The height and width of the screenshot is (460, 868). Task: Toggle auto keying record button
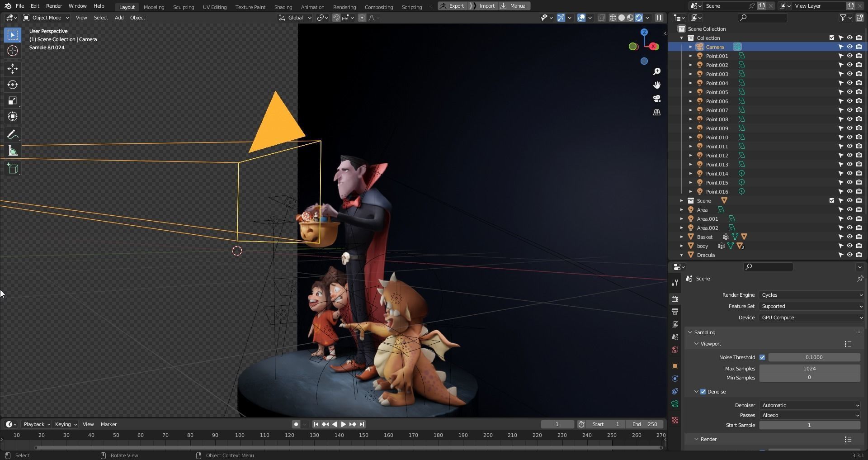tap(296, 424)
